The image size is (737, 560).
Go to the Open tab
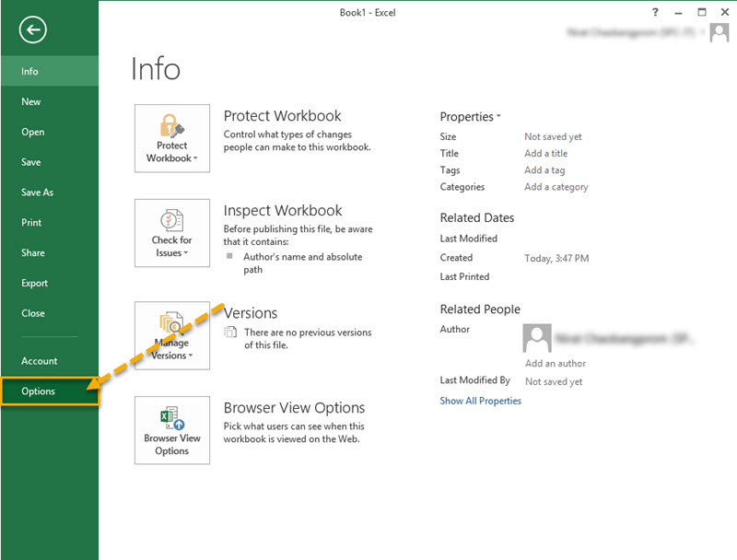(50, 132)
